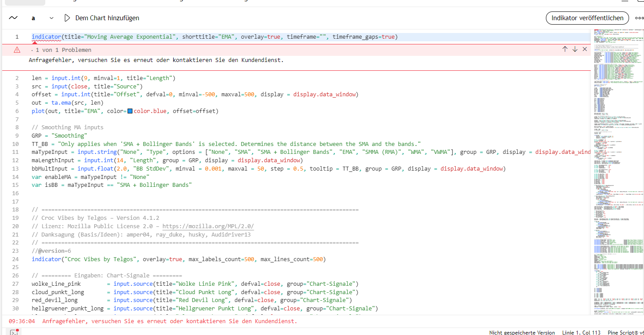Open the mozilla.org MPL 2.0 link
Image resolution: width=644 pixels, height=335 pixels.
(208, 226)
